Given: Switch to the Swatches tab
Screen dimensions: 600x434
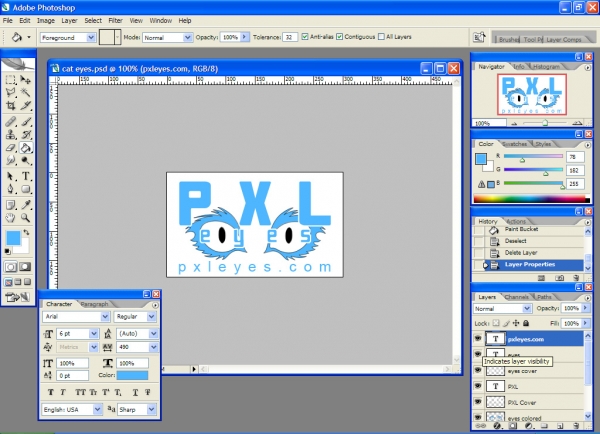Looking at the screenshot, I should (x=514, y=144).
